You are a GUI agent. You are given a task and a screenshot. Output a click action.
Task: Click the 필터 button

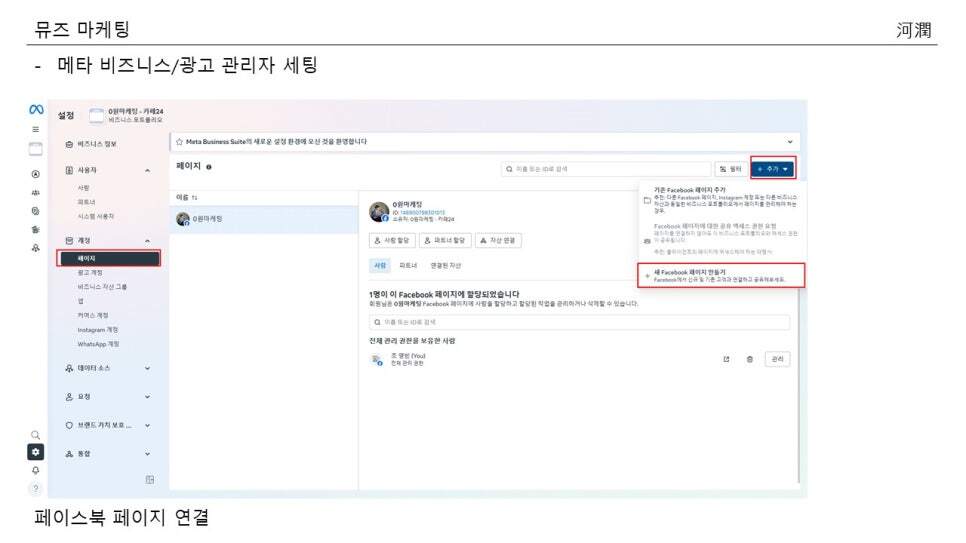(731, 169)
